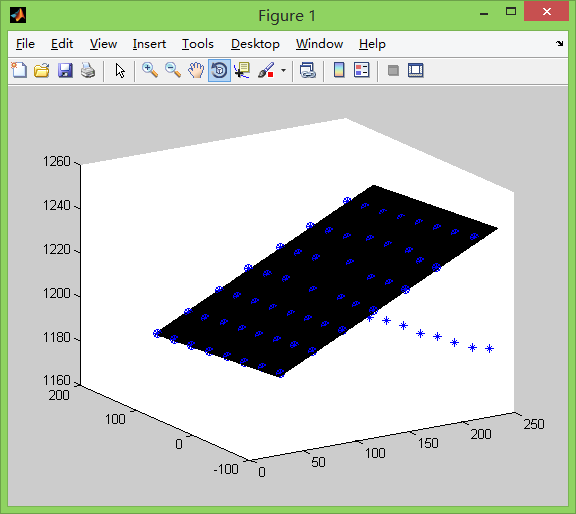Print the figure

point(88,70)
